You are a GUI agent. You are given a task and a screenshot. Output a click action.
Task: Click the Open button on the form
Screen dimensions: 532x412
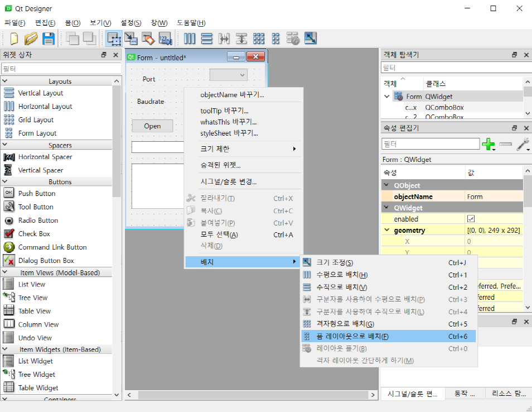(x=152, y=126)
